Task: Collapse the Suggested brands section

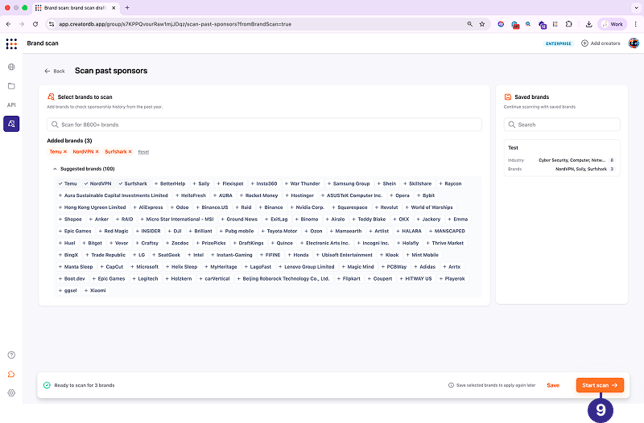Action: (56, 169)
